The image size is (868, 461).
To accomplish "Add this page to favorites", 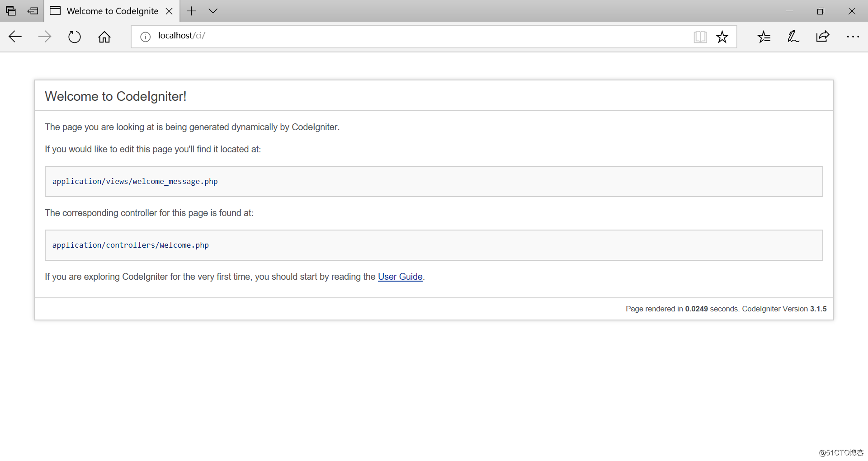I will point(722,37).
